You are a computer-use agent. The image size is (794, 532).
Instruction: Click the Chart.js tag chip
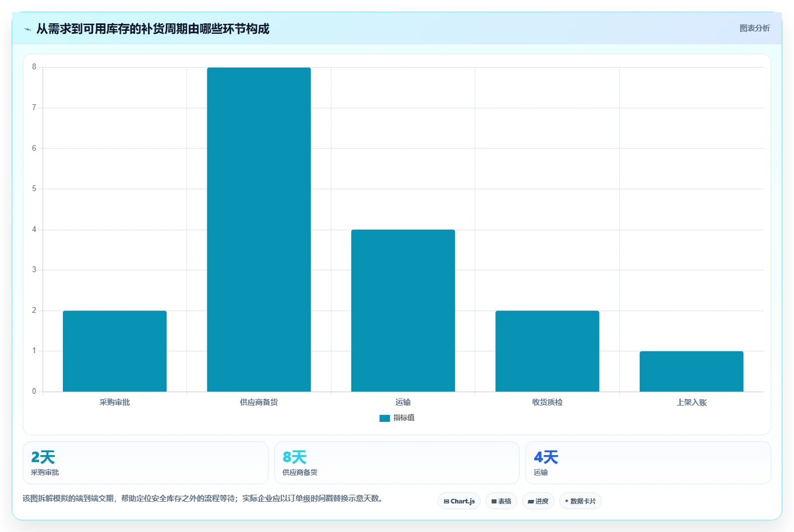(x=459, y=501)
